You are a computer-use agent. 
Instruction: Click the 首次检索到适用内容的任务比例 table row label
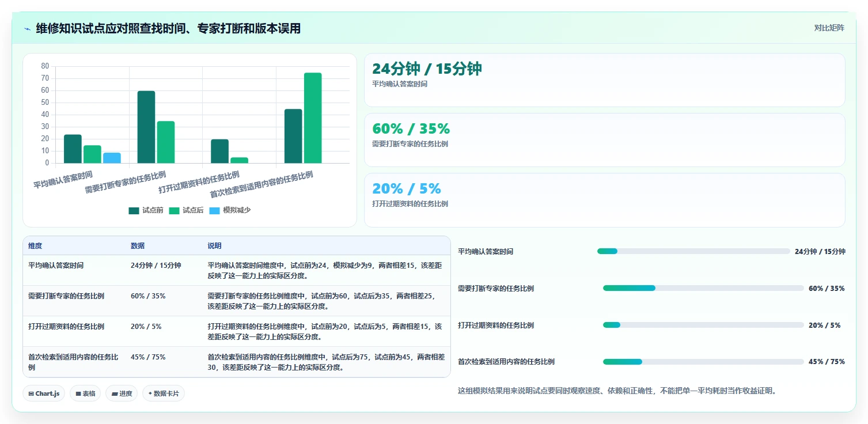click(73, 362)
